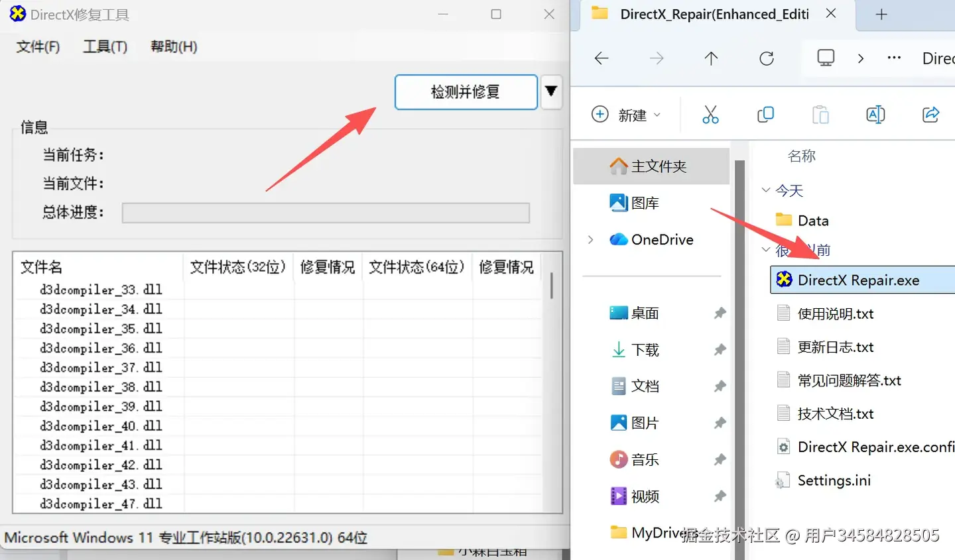
Task: Refresh the Explorer folder view
Action: pyautogui.click(x=767, y=58)
